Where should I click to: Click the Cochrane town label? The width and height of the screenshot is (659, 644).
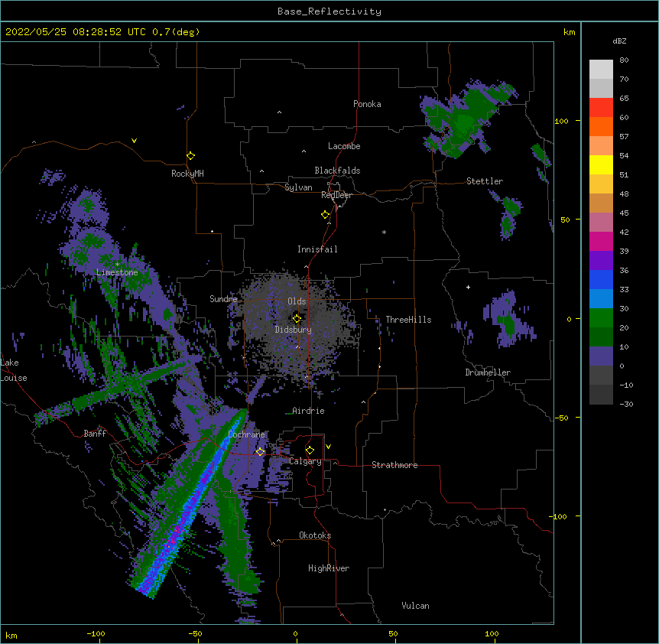(246, 434)
